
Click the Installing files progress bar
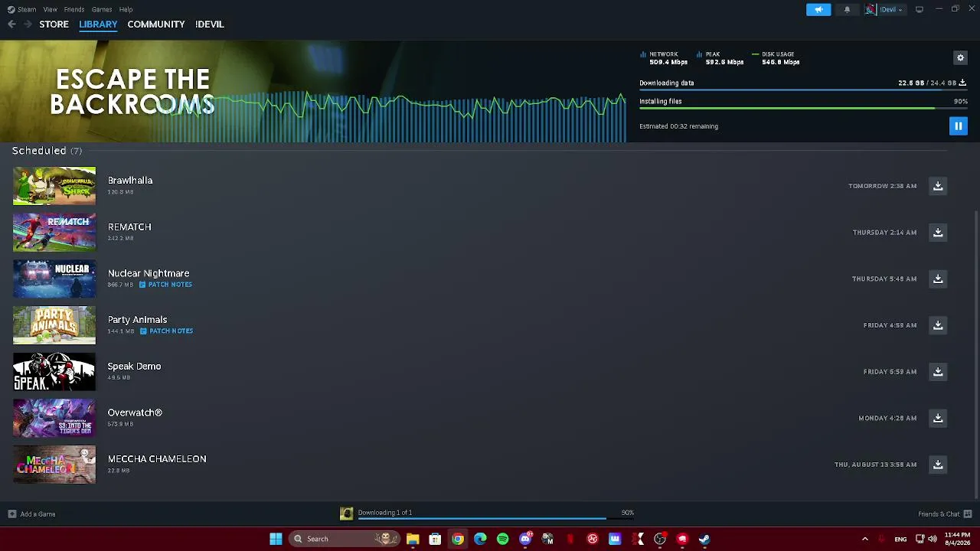tap(802, 109)
